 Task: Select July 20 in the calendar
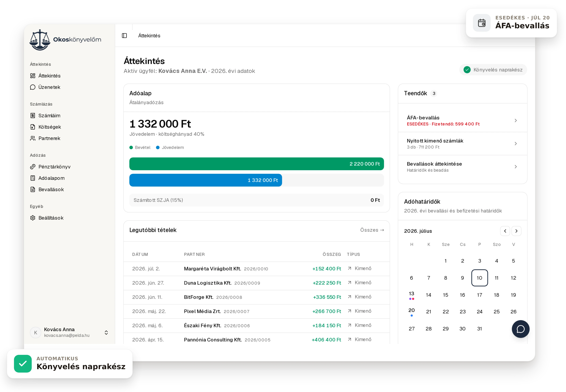pyautogui.click(x=412, y=312)
